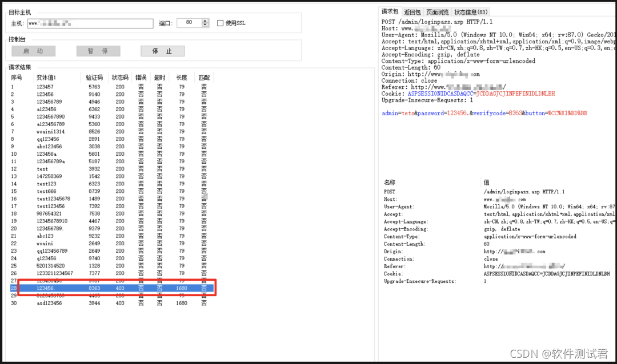Sort by the 超时 column header
The image size is (617, 364).
coord(159,78)
